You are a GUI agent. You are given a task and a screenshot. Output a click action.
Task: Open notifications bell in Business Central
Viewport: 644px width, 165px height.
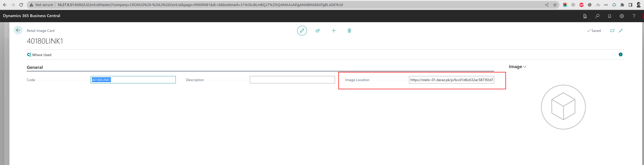point(610,16)
